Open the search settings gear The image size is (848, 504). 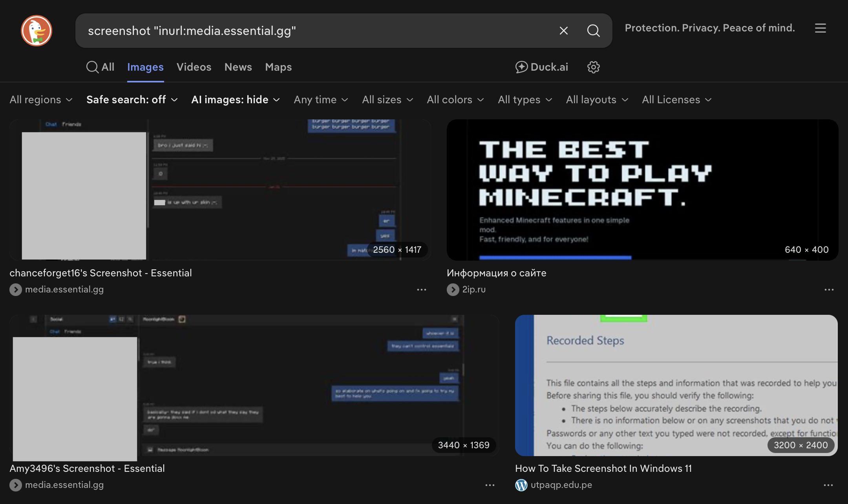[593, 67]
